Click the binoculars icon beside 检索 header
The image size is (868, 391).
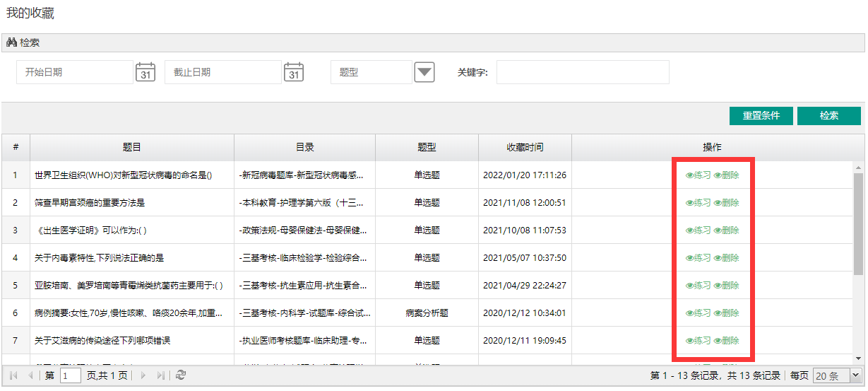11,42
